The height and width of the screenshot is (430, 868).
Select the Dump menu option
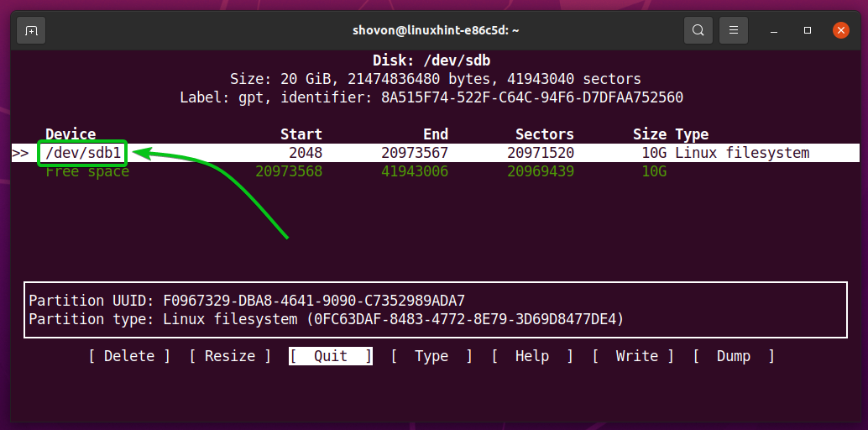(x=734, y=356)
